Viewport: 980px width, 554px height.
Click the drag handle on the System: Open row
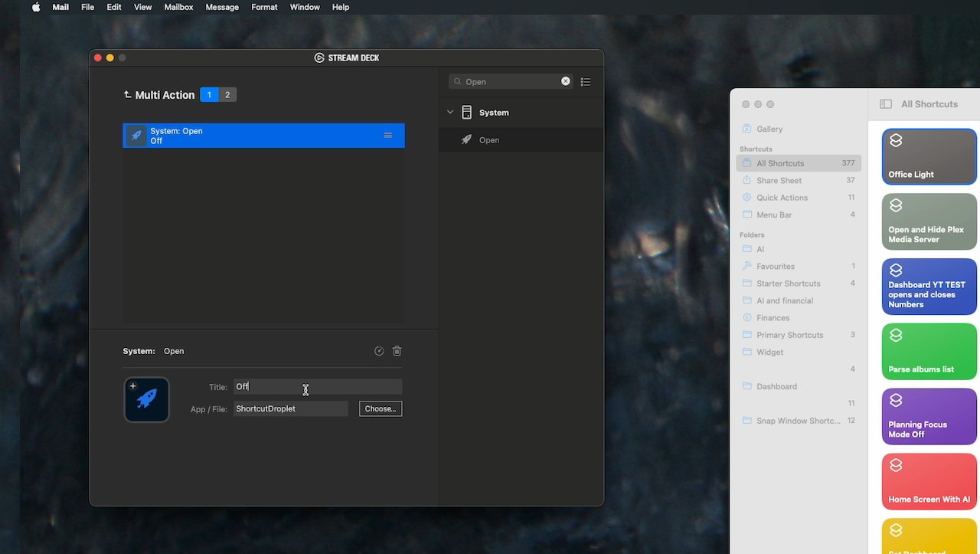(388, 136)
